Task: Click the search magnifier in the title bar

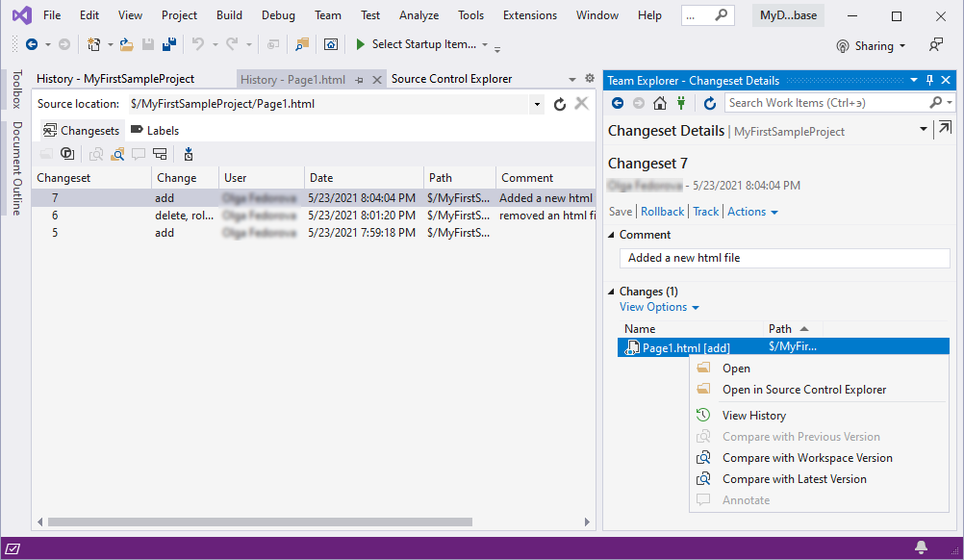Action: (722, 14)
